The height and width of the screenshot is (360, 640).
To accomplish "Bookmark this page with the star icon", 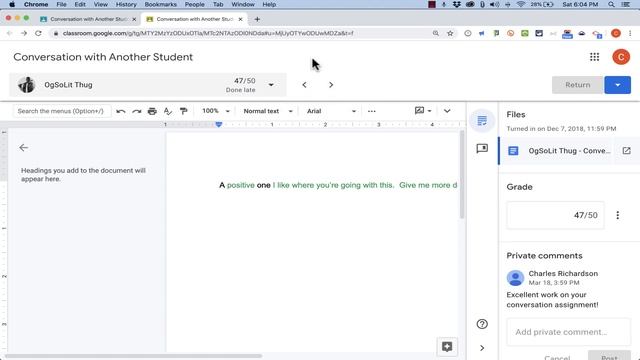I will click(450, 33).
